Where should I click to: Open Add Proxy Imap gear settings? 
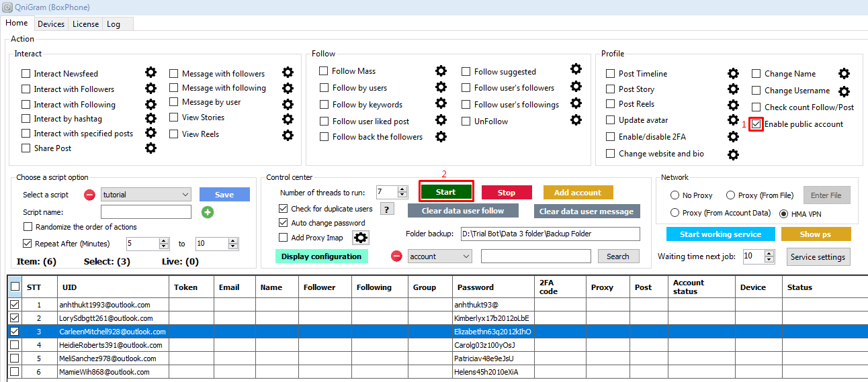pyautogui.click(x=361, y=238)
